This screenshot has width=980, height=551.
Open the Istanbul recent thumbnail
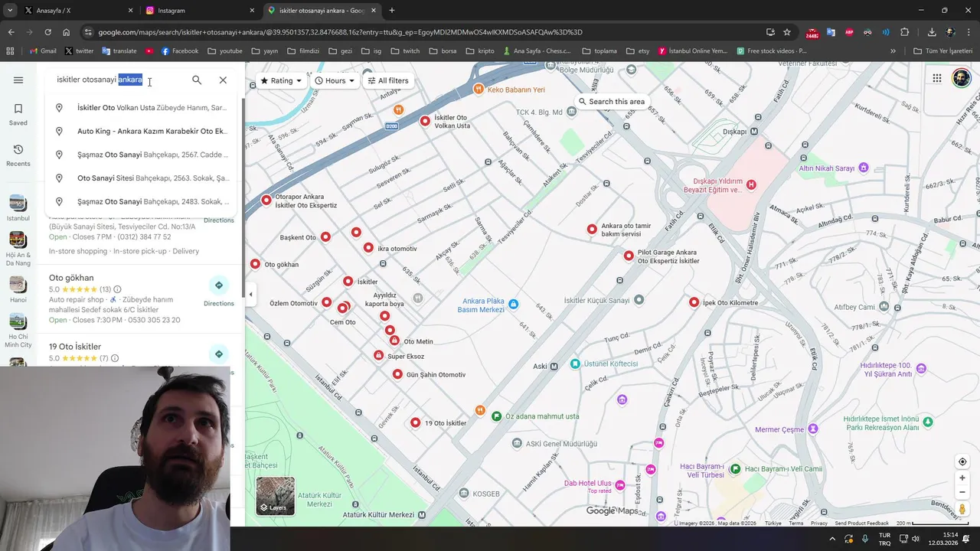tap(18, 207)
